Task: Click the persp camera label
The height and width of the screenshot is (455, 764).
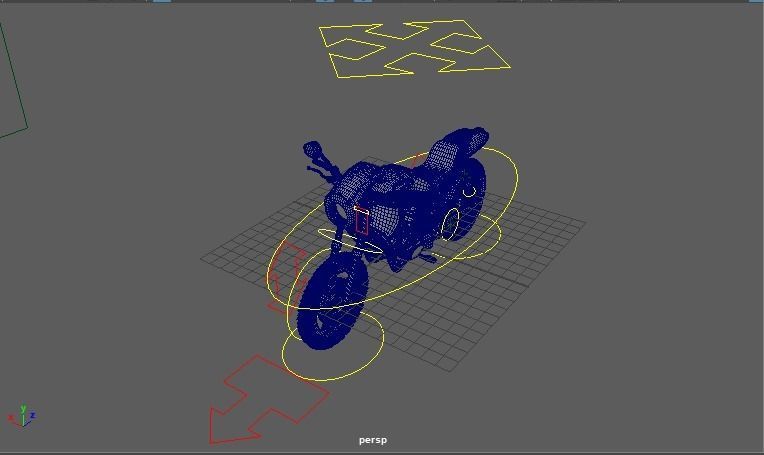Action: [x=373, y=440]
